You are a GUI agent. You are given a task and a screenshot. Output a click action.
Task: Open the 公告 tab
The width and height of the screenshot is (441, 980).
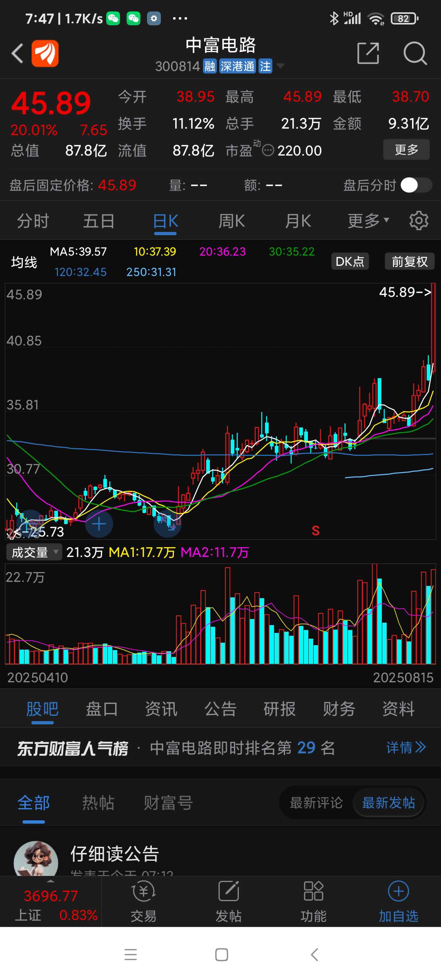click(220, 709)
